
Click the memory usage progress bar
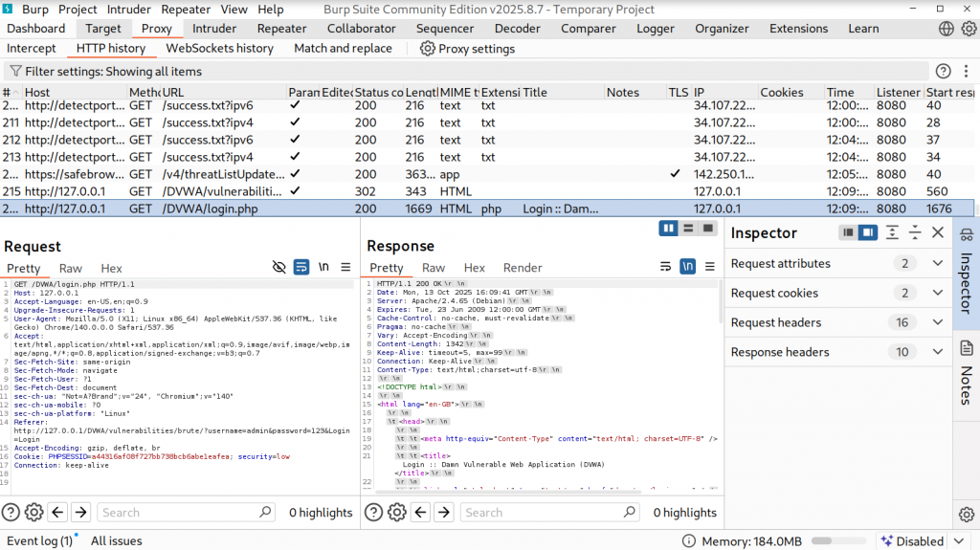(838, 541)
